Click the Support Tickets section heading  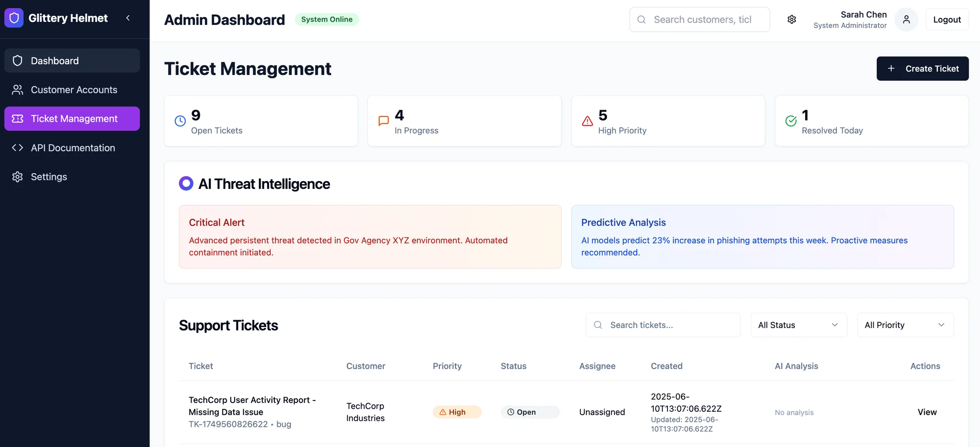tap(228, 326)
